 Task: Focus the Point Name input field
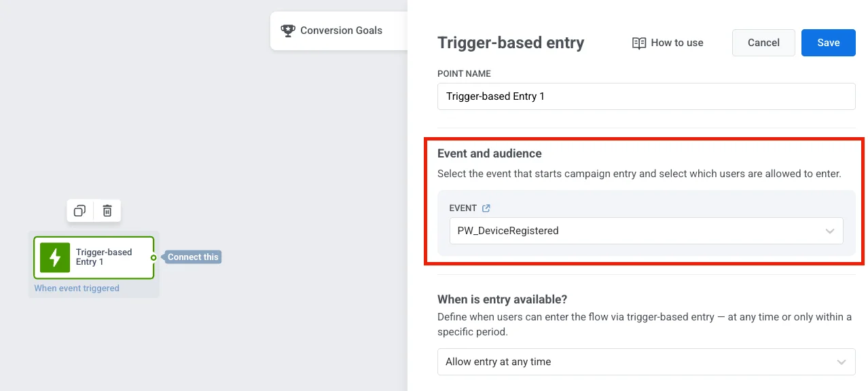point(645,96)
